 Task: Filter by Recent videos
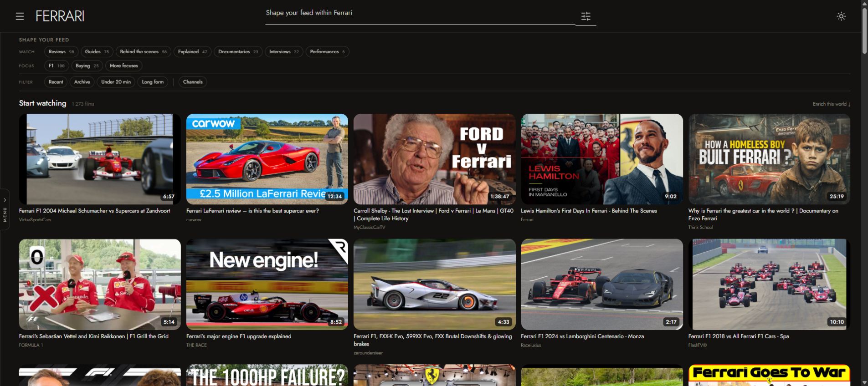point(56,82)
